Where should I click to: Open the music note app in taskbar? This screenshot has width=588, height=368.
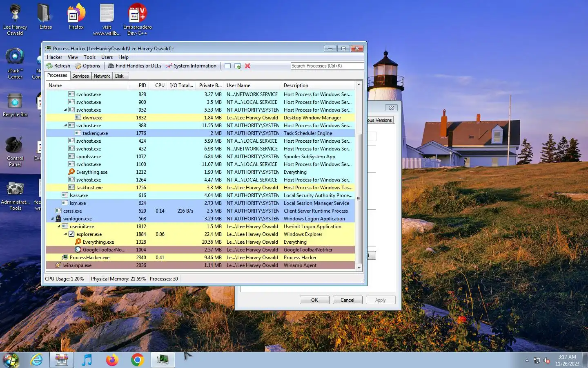coord(87,360)
